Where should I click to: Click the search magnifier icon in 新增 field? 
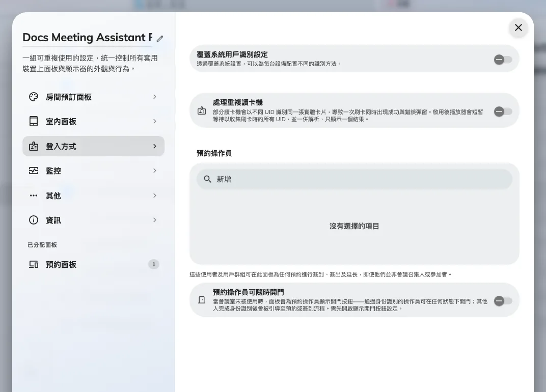tap(207, 179)
